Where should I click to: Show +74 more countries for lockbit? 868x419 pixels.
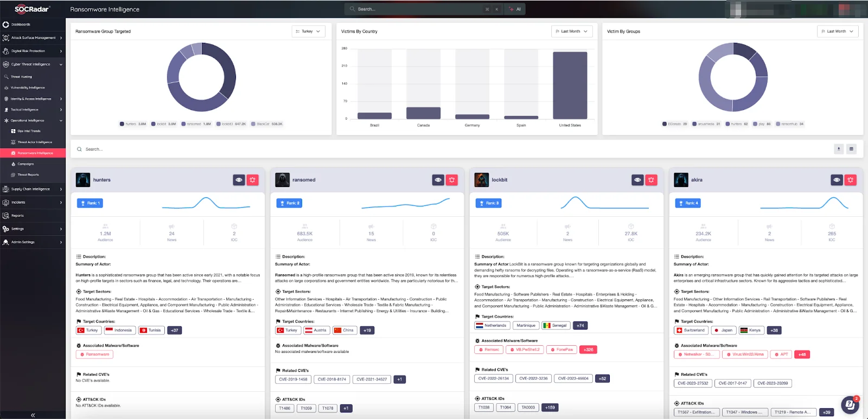click(x=580, y=326)
